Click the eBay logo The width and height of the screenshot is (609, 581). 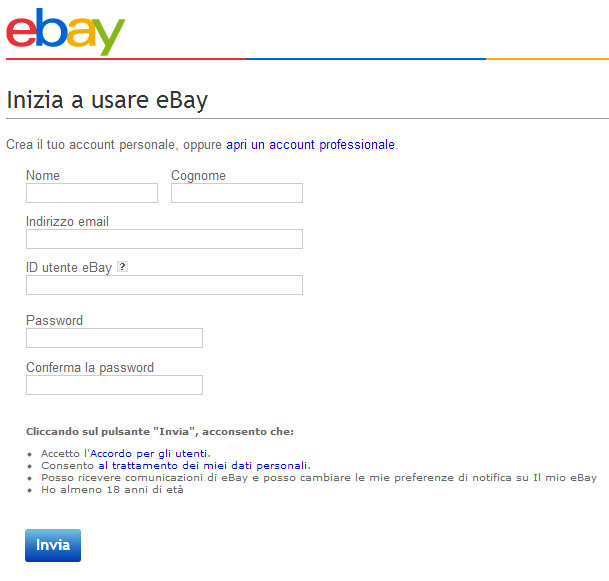65,32
